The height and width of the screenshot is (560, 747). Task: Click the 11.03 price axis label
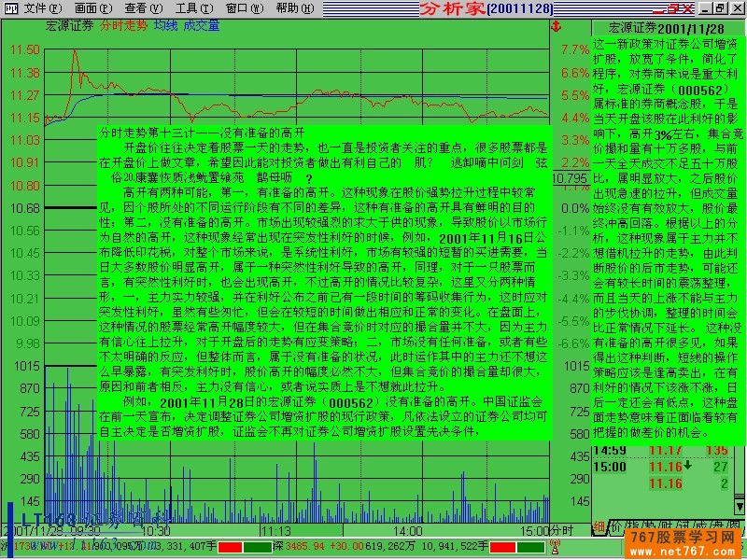coord(25,140)
